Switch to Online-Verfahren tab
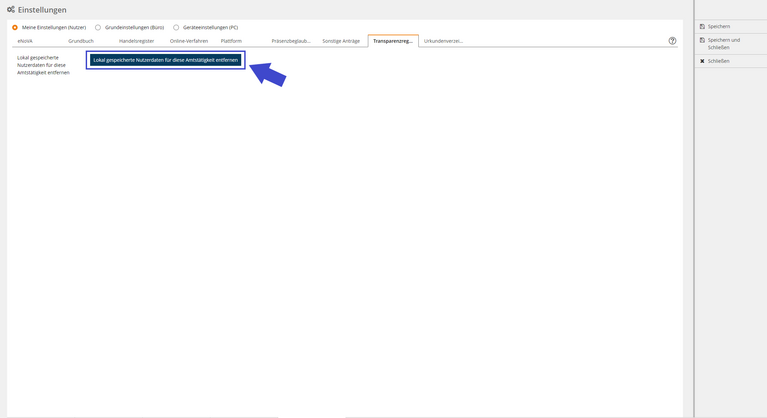767x418 pixels. 189,41
